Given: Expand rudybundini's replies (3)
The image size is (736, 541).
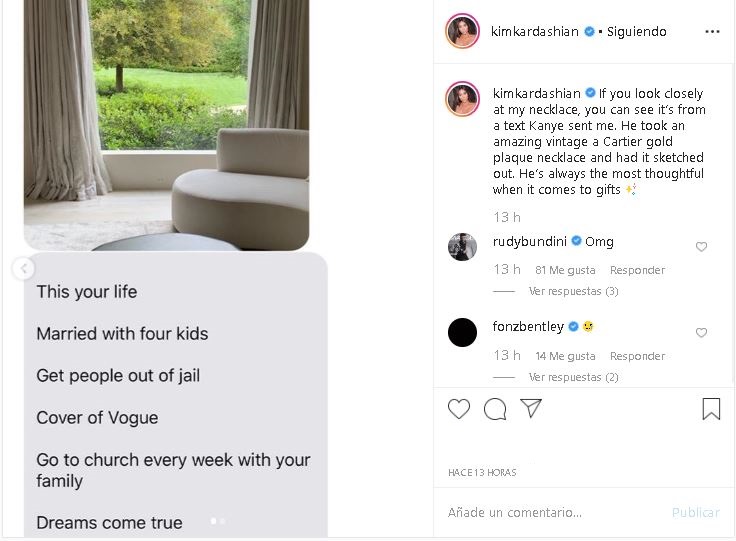Looking at the screenshot, I should point(573,292).
